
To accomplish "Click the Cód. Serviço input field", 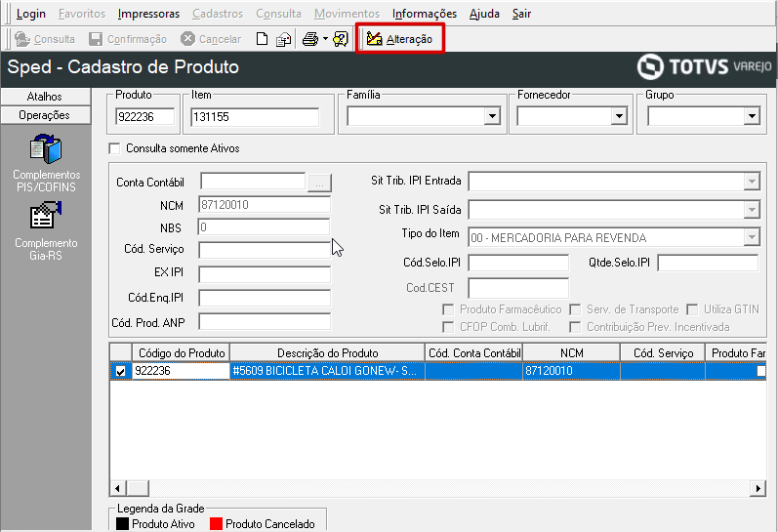I will coord(265,250).
